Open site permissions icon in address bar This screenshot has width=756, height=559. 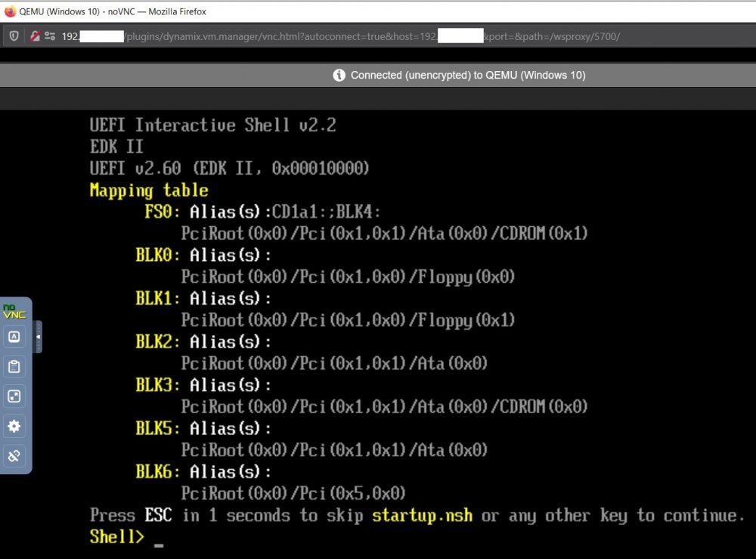coord(50,36)
